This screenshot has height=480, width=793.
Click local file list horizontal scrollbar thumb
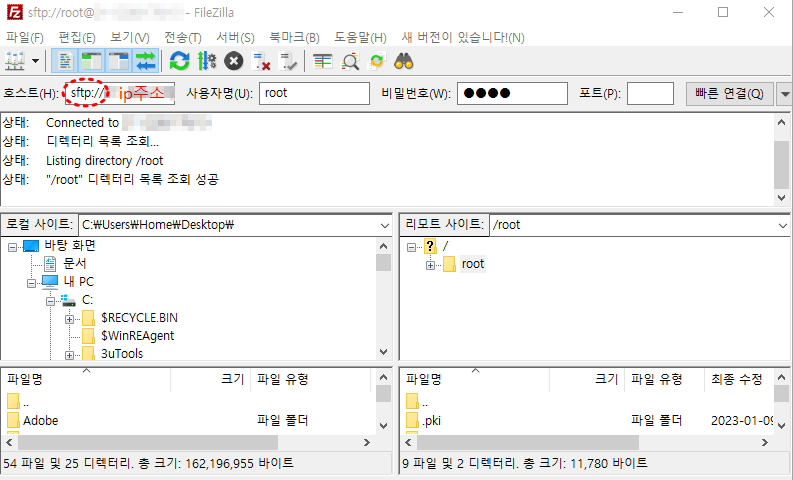coord(148,443)
